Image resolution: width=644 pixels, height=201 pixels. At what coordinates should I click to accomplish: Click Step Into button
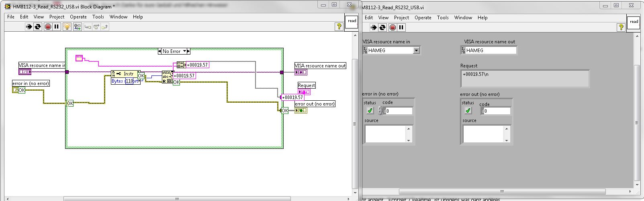point(87,27)
